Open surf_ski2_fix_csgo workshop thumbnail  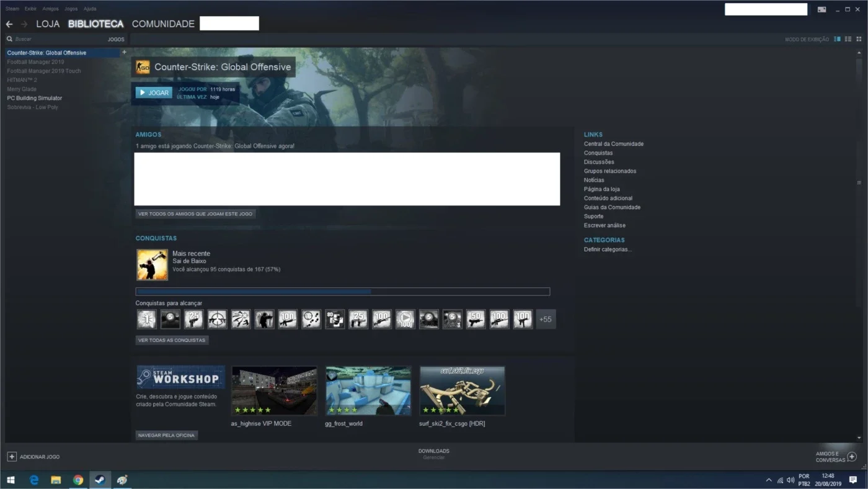(x=463, y=390)
